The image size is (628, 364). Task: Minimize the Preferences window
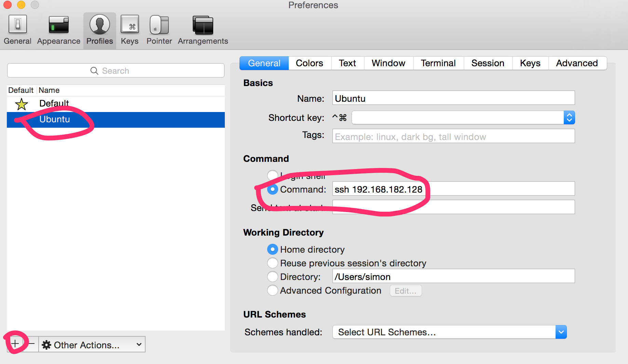point(21,5)
